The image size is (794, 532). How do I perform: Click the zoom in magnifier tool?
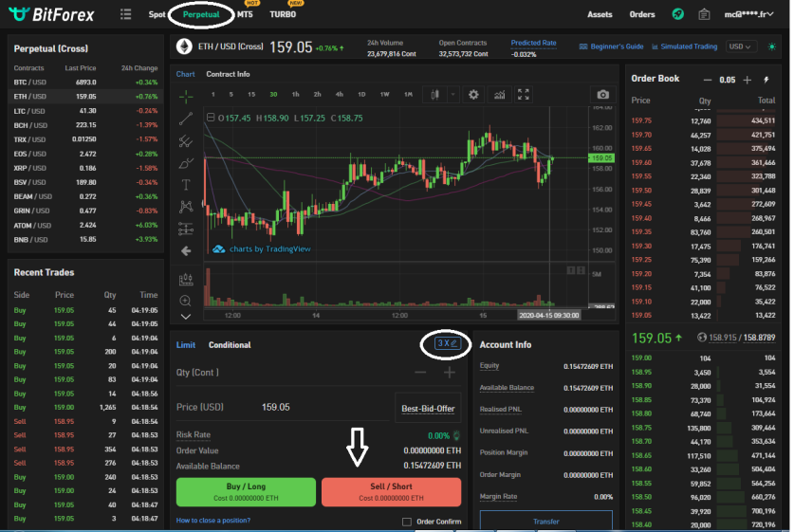pyautogui.click(x=186, y=301)
